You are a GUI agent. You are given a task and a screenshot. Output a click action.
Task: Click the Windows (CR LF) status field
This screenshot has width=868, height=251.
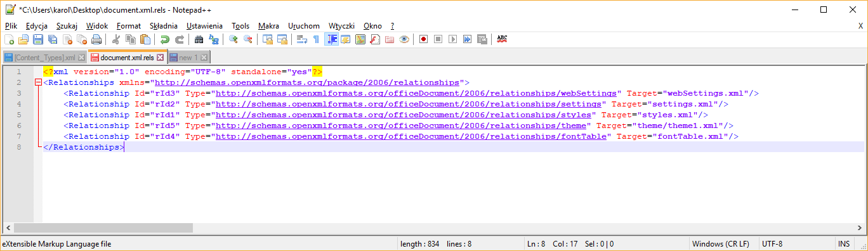(x=723, y=243)
